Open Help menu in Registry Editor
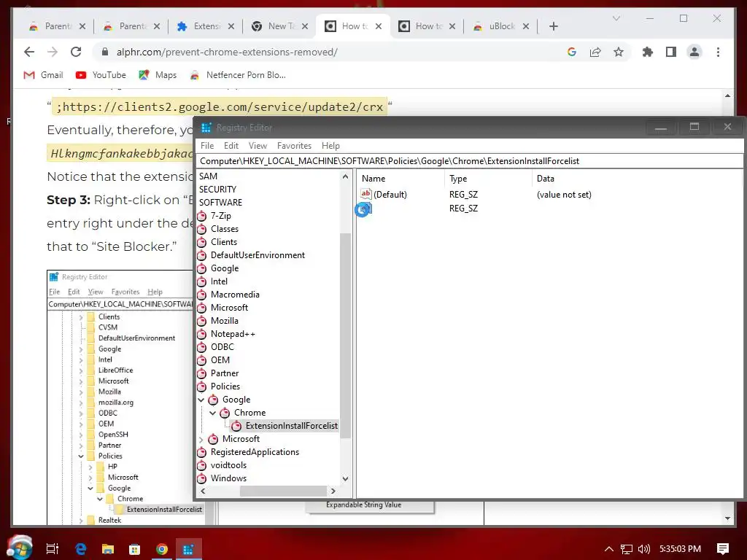 pyautogui.click(x=330, y=146)
